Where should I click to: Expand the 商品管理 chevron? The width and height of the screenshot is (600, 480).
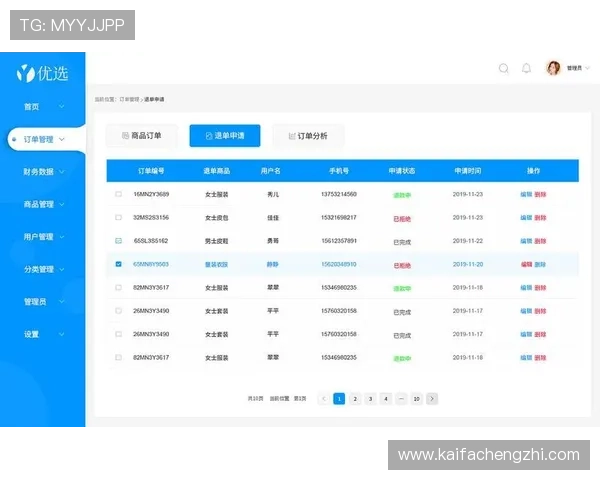(x=62, y=204)
